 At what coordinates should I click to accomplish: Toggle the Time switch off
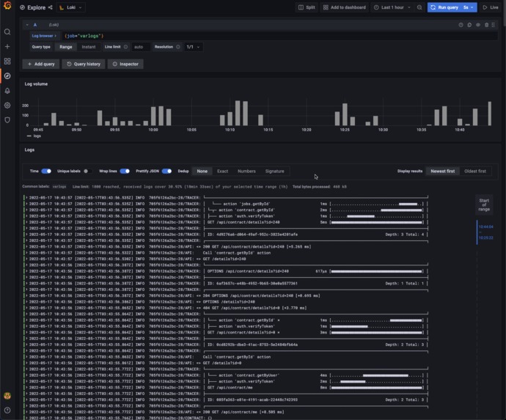click(x=46, y=171)
